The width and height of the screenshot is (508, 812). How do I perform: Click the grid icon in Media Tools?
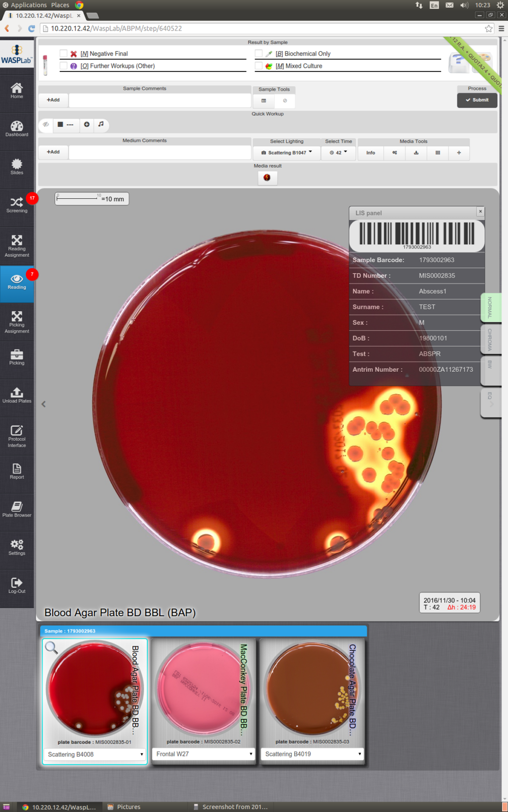point(438,153)
